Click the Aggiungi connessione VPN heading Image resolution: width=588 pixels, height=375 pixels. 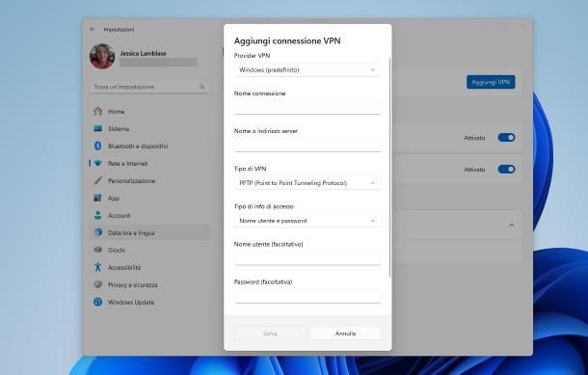coord(287,40)
